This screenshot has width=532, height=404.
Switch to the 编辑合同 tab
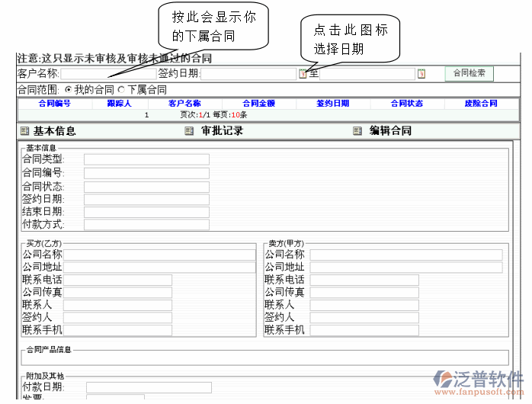[x=390, y=131]
